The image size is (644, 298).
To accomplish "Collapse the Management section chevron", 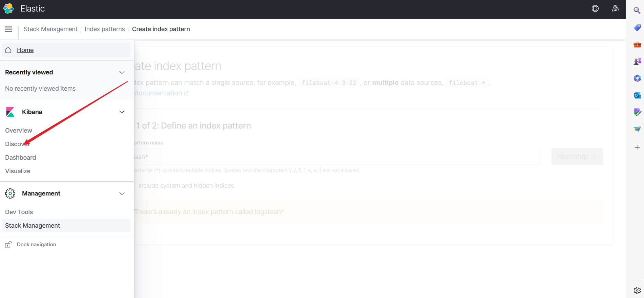I will click(122, 193).
